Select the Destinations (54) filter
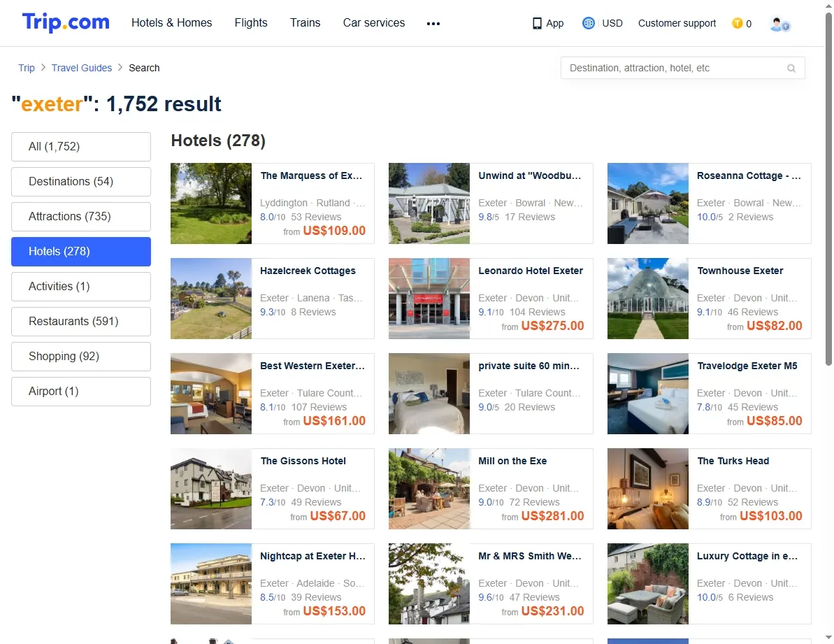Screen dimensions: 834x644 click(x=81, y=182)
